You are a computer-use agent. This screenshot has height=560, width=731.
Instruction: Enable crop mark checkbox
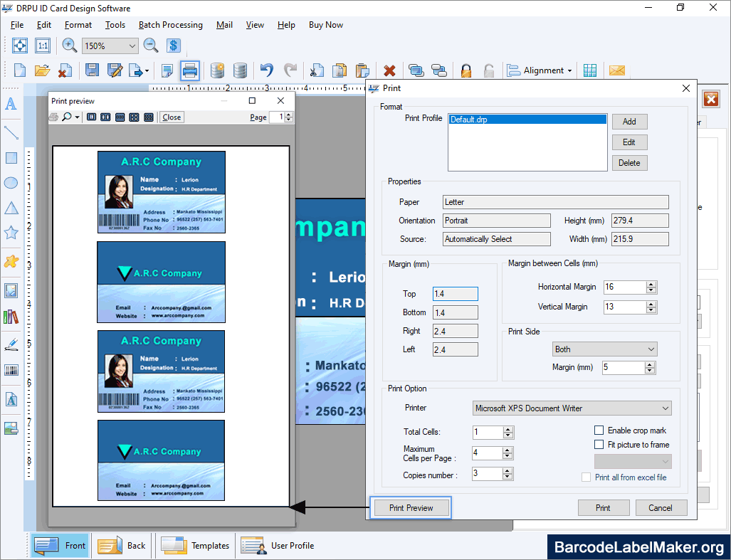coord(599,430)
